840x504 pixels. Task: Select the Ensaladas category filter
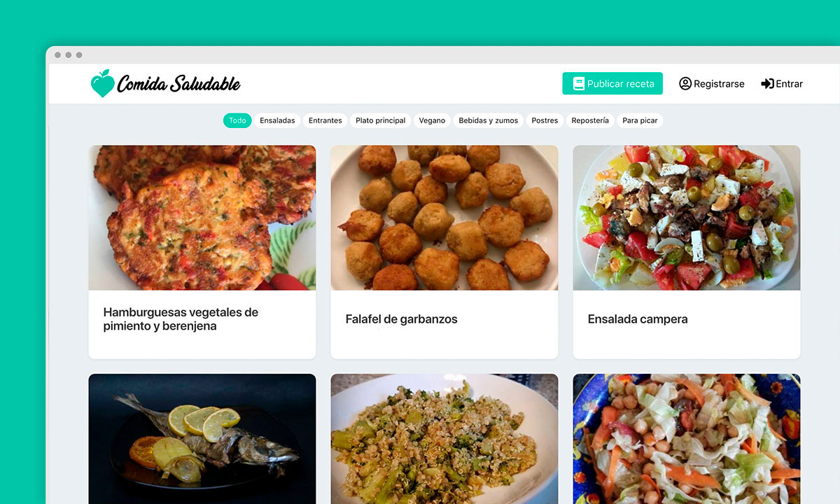[277, 120]
